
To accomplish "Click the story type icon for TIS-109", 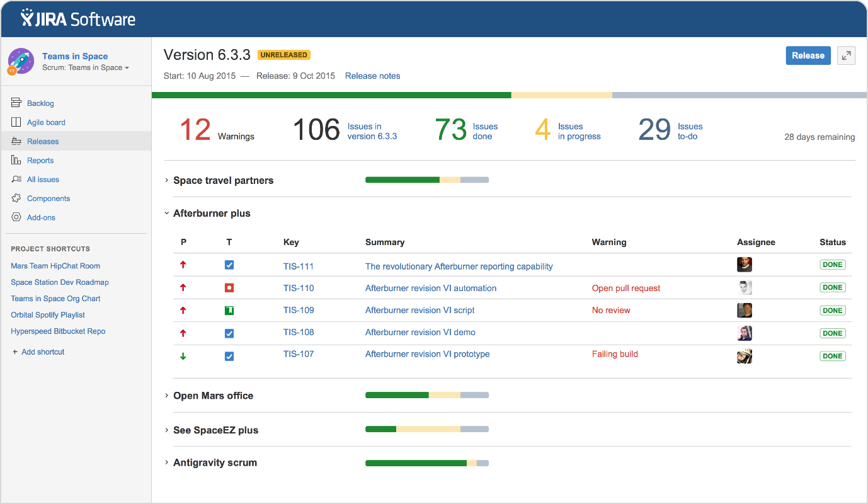I will point(229,310).
